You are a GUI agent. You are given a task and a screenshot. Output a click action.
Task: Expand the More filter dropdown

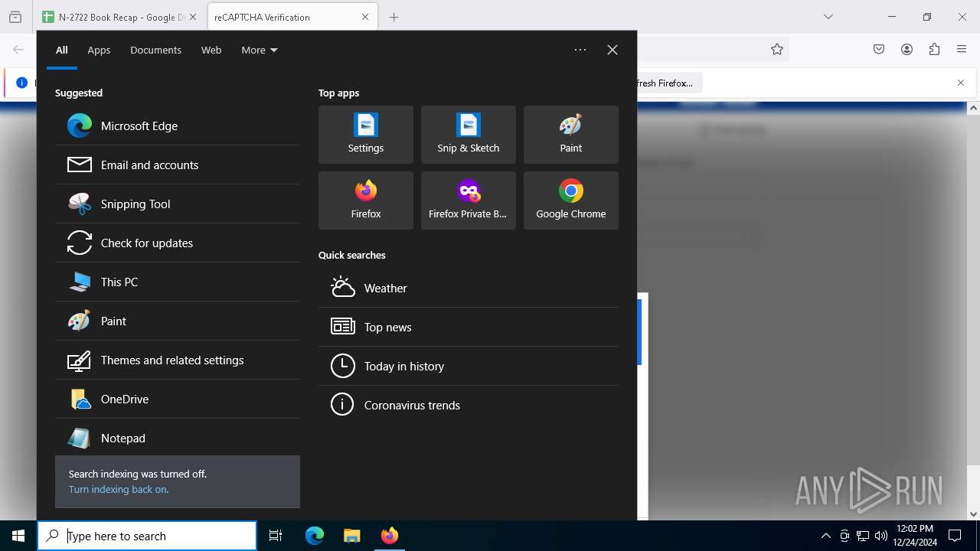(x=260, y=50)
